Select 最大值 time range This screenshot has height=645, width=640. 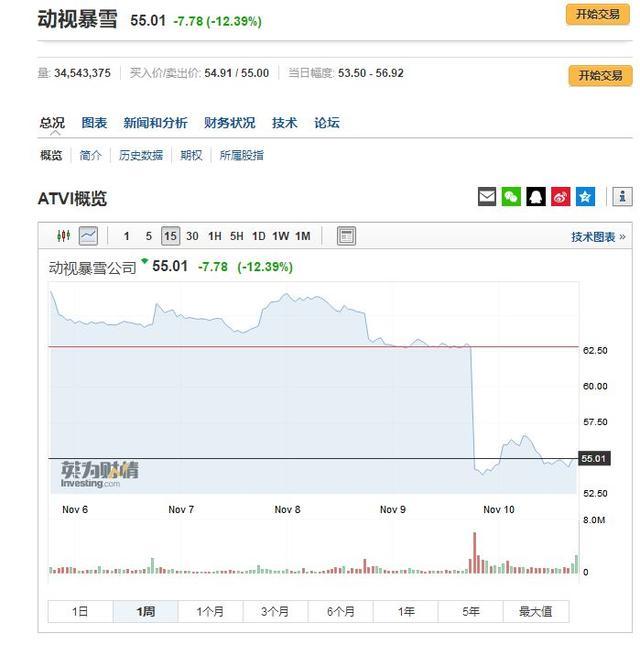click(536, 612)
